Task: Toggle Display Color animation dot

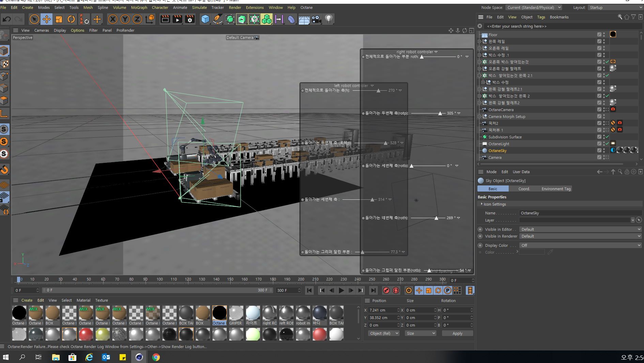Action: (480, 245)
